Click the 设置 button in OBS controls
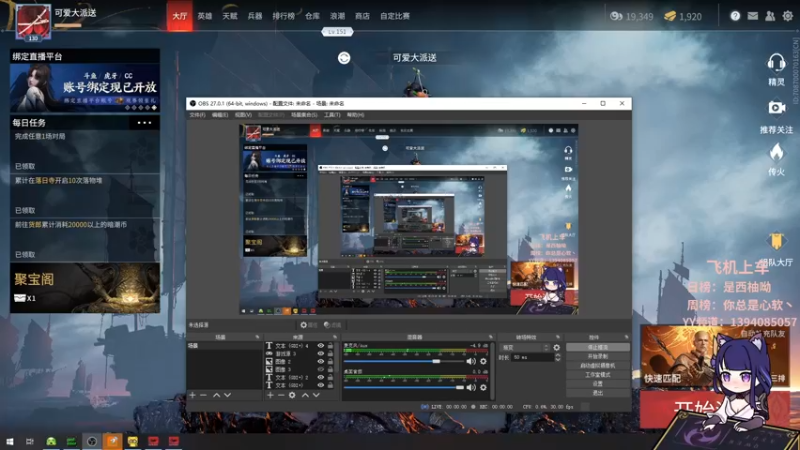The image size is (800, 450). pos(597,384)
